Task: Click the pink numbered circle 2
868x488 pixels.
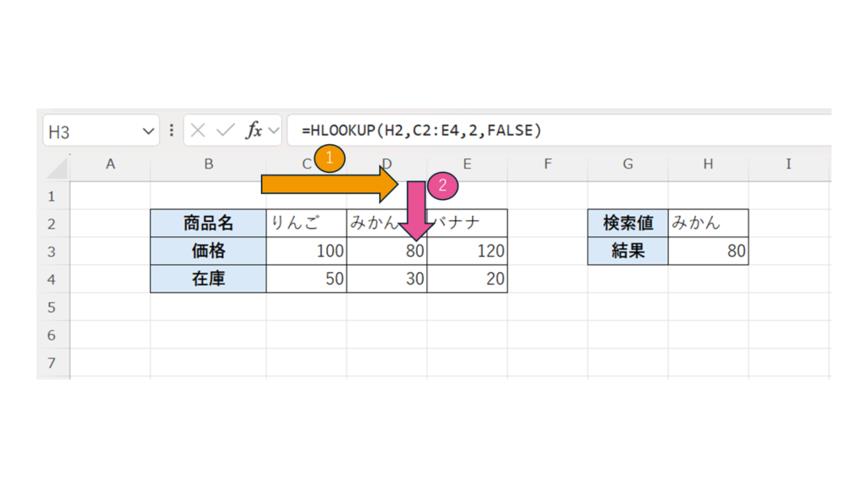Action: tap(442, 186)
